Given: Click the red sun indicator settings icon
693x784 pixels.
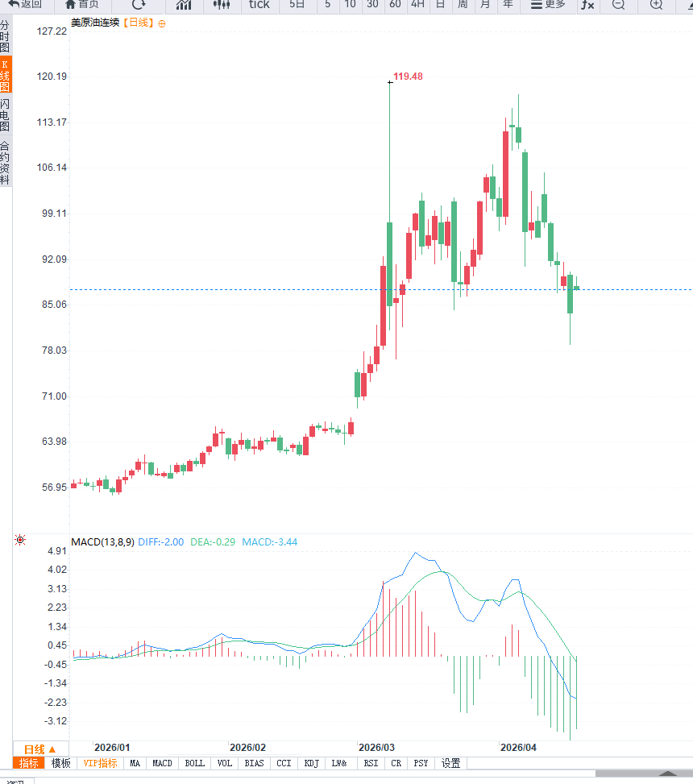Looking at the screenshot, I should [x=20, y=540].
